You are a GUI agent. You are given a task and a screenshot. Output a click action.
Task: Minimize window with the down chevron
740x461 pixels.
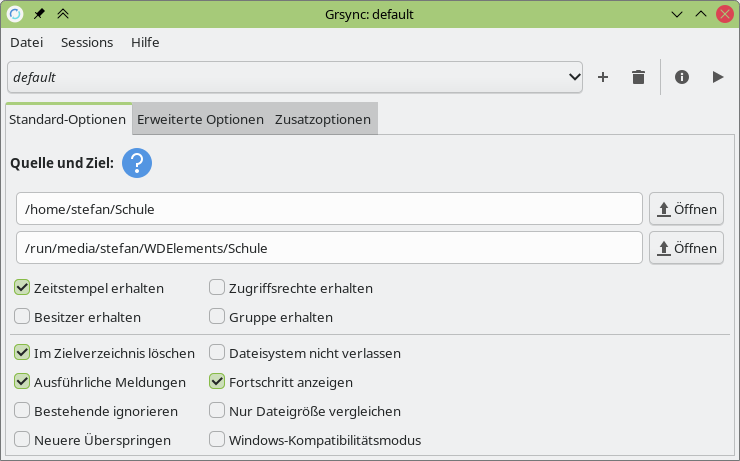click(x=677, y=15)
